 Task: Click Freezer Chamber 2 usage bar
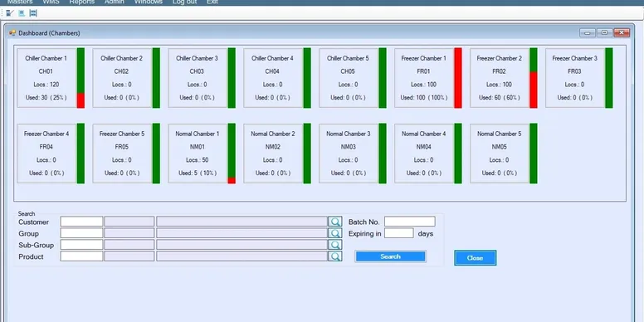click(534, 78)
